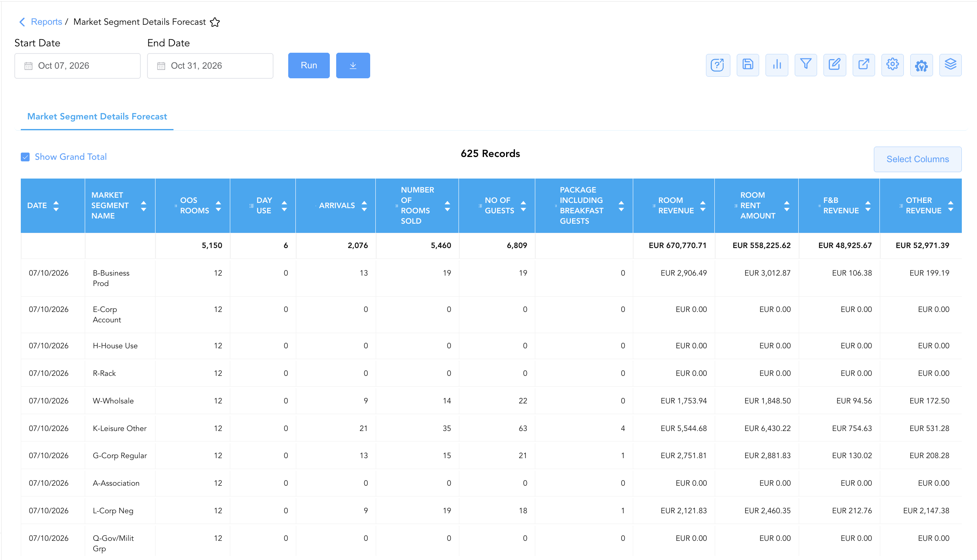This screenshot has width=977, height=560.
Task: Open the Reports breadcrumb link
Action: point(46,22)
